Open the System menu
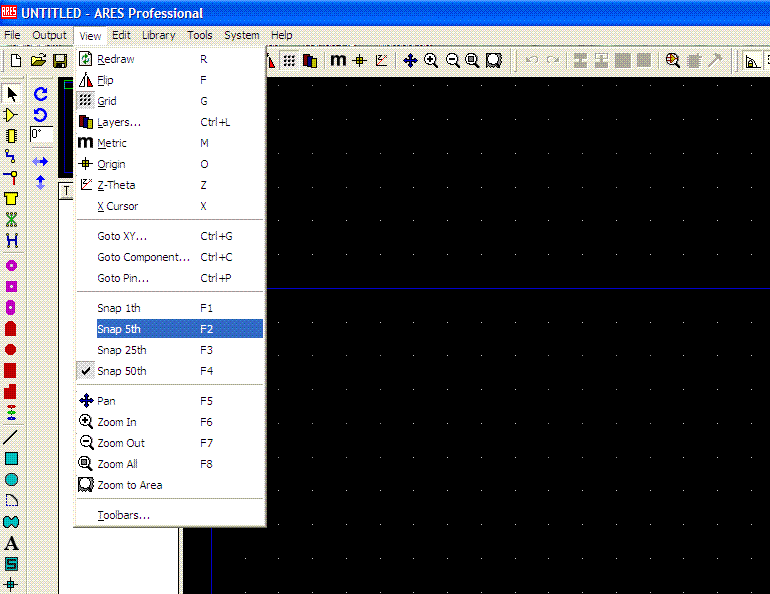This screenshot has width=770, height=594. coord(242,35)
